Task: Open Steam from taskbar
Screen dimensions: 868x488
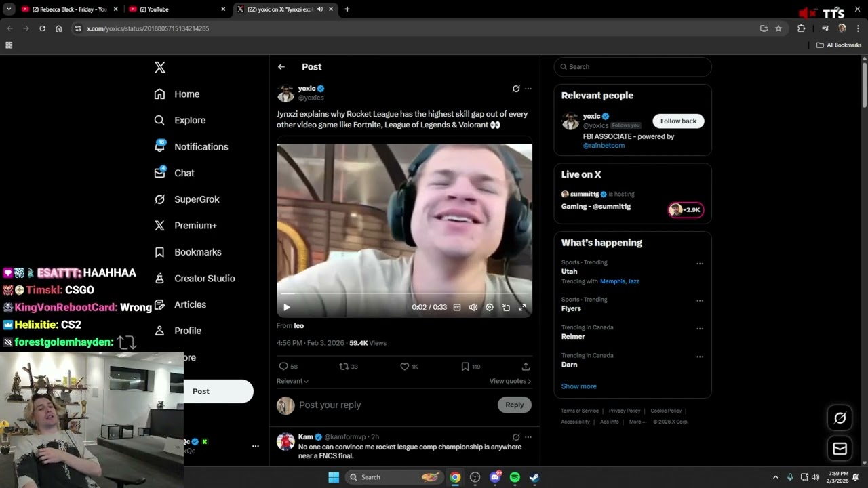Action: pos(534,477)
